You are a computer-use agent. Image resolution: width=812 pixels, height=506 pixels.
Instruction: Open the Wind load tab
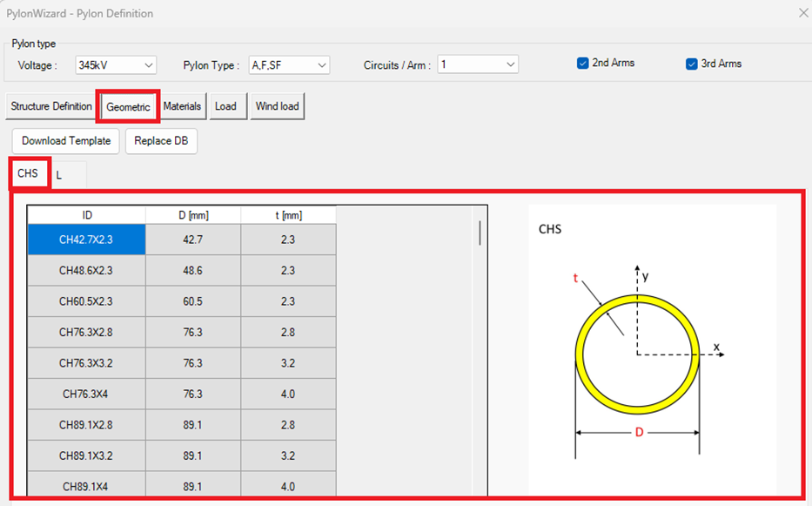click(x=277, y=106)
